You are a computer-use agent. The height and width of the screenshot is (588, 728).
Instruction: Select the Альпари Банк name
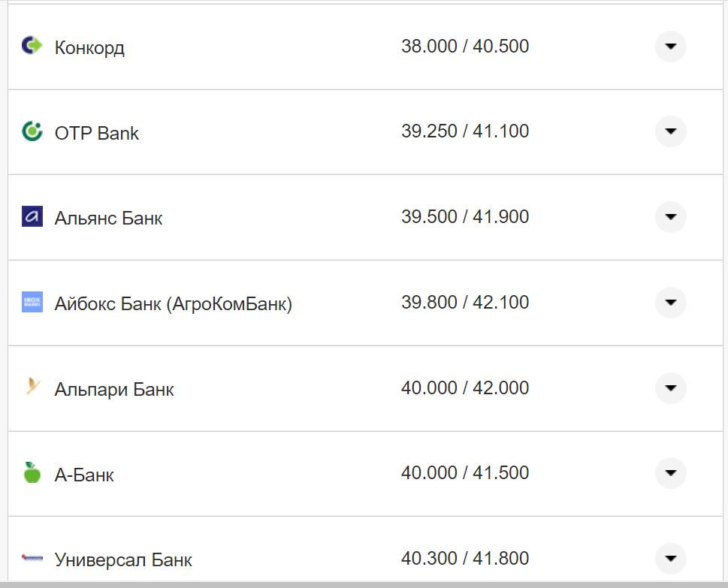click(x=114, y=390)
